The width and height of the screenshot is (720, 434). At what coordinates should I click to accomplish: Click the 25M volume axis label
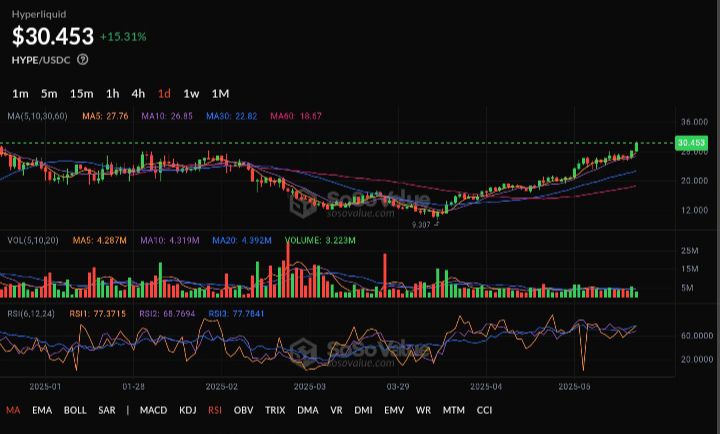pyautogui.click(x=690, y=251)
